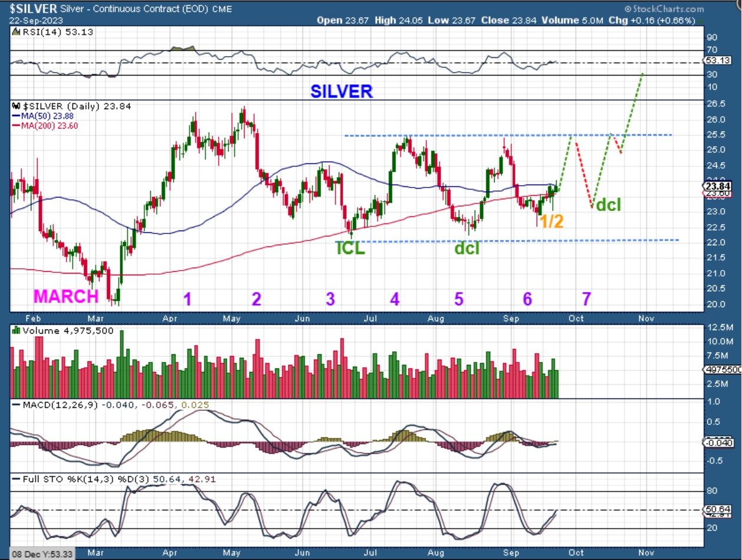Click the magenta MARCH annotation
Screen dimensions: 742x560
coord(66,296)
